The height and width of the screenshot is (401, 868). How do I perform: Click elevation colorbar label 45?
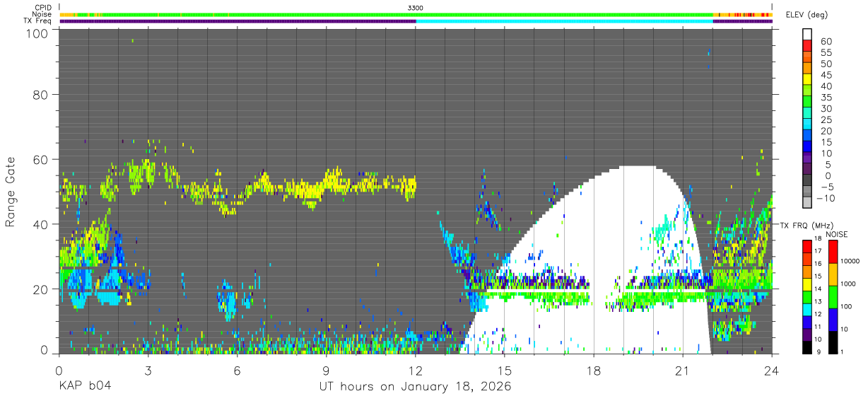coord(826,75)
